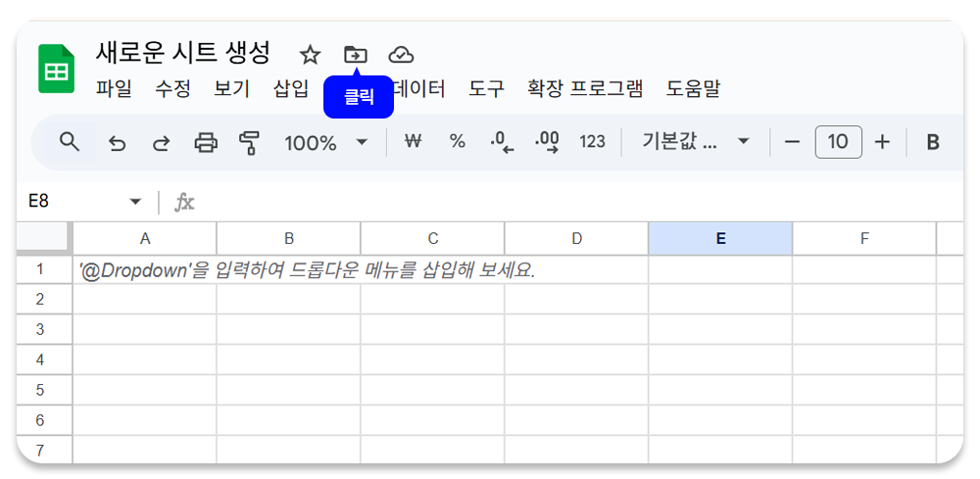Viewport: 980px width, 479px height.
Task: Increase font size with the plus button
Action: pyautogui.click(x=882, y=142)
